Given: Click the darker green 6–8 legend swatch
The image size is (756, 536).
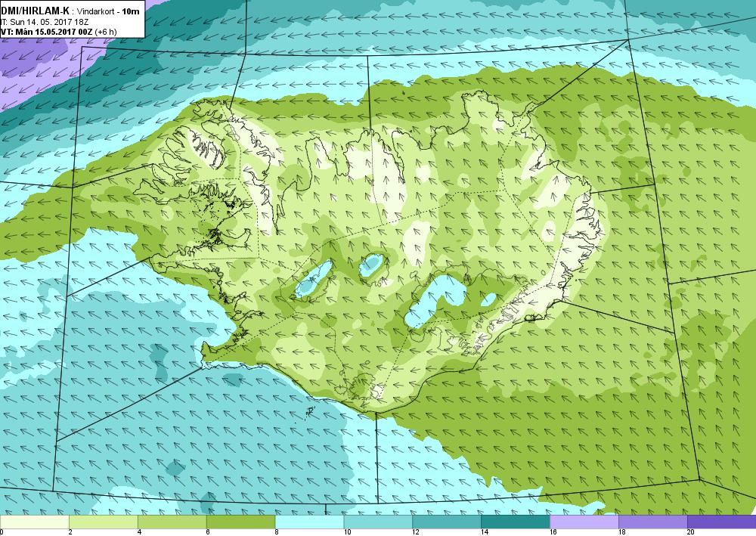Looking at the screenshot, I should pos(240,522).
